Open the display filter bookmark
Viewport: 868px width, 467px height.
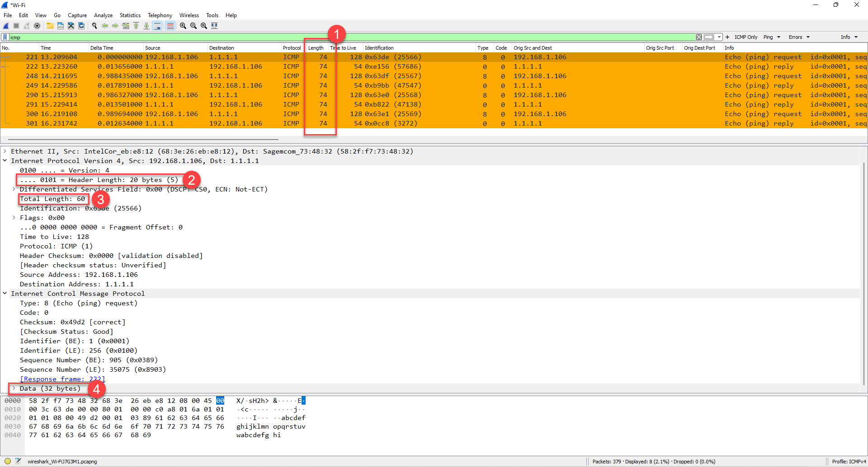(x=5, y=37)
